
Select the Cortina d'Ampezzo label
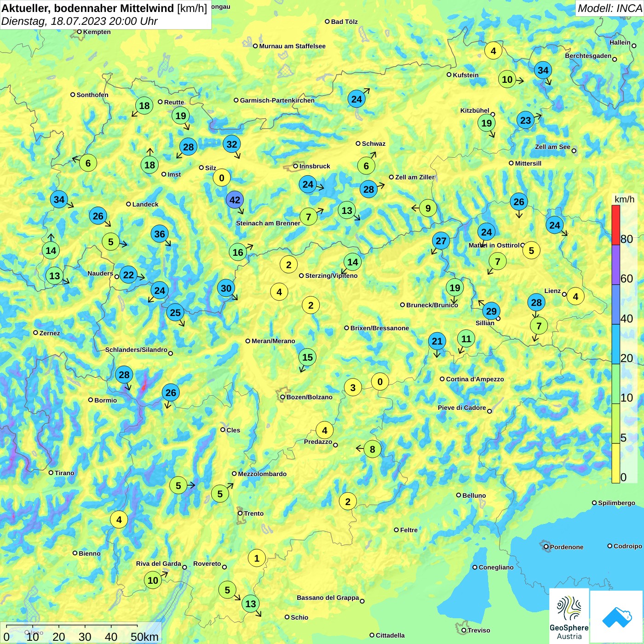click(475, 379)
